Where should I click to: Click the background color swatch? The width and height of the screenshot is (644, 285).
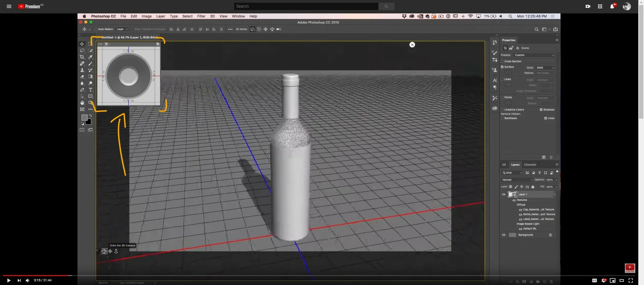coord(89,122)
